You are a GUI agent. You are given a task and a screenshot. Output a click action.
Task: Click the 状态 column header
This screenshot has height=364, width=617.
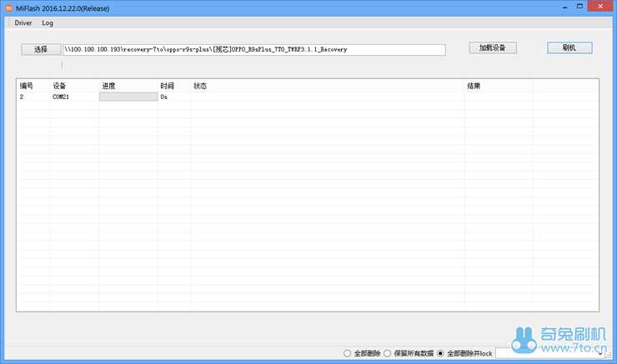tap(200, 86)
